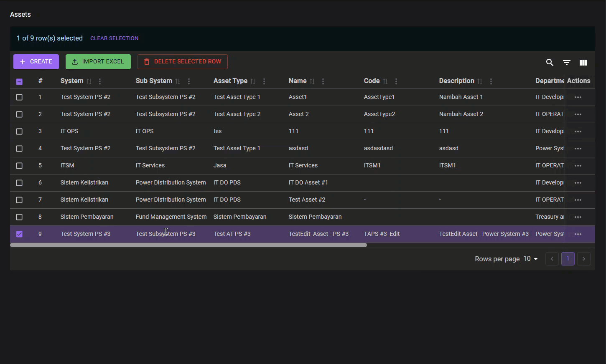Open actions menu for row 9
The height and width of the screenshot is (364, 606).
[578, 234]
